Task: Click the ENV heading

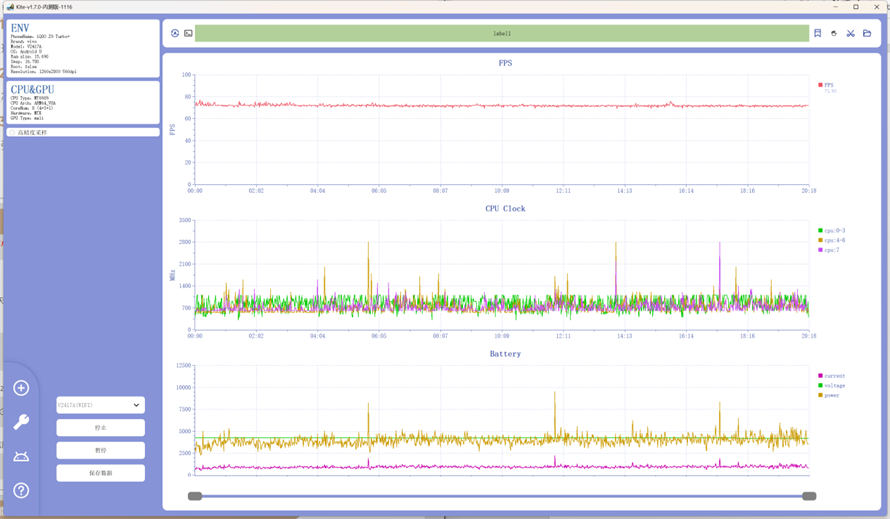Action: coord(20,28)
